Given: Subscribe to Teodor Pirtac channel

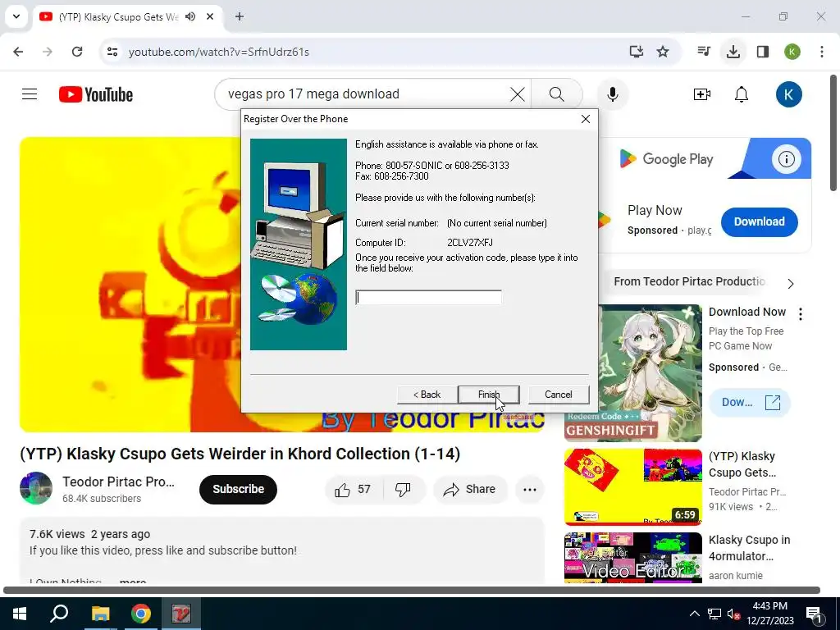Looking at the screenshot, I should (x=238, y=489).
